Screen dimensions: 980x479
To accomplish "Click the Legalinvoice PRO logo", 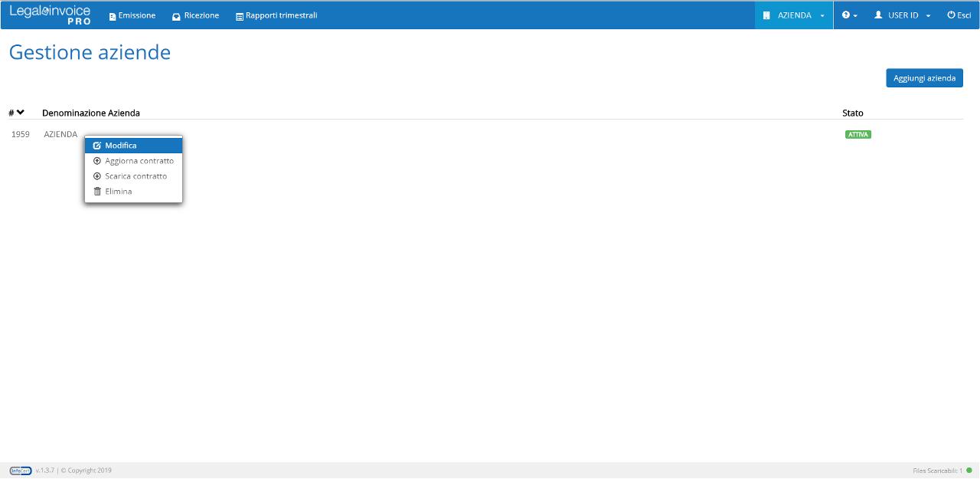I will (50, 15).
